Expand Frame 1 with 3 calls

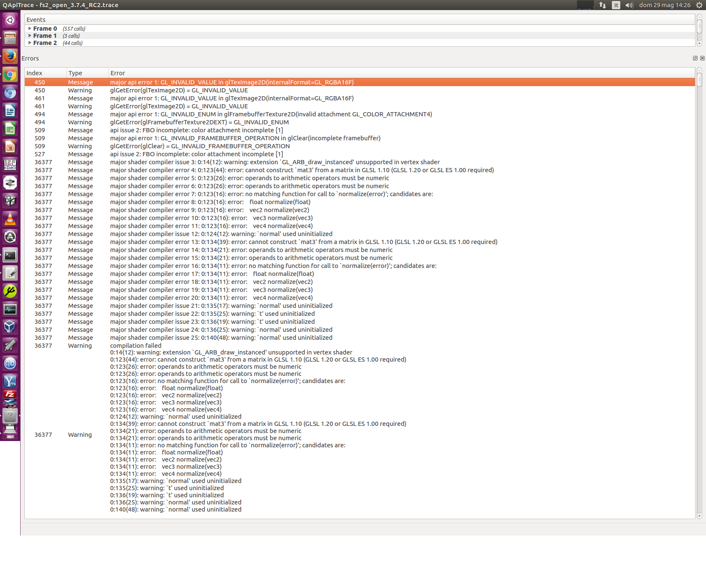[x=30, y=36]
